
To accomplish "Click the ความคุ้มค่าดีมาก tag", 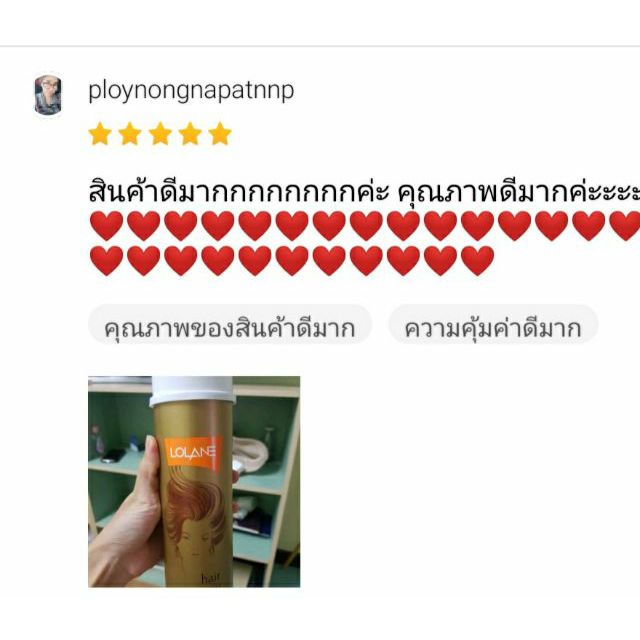I will tap(493, 328).
